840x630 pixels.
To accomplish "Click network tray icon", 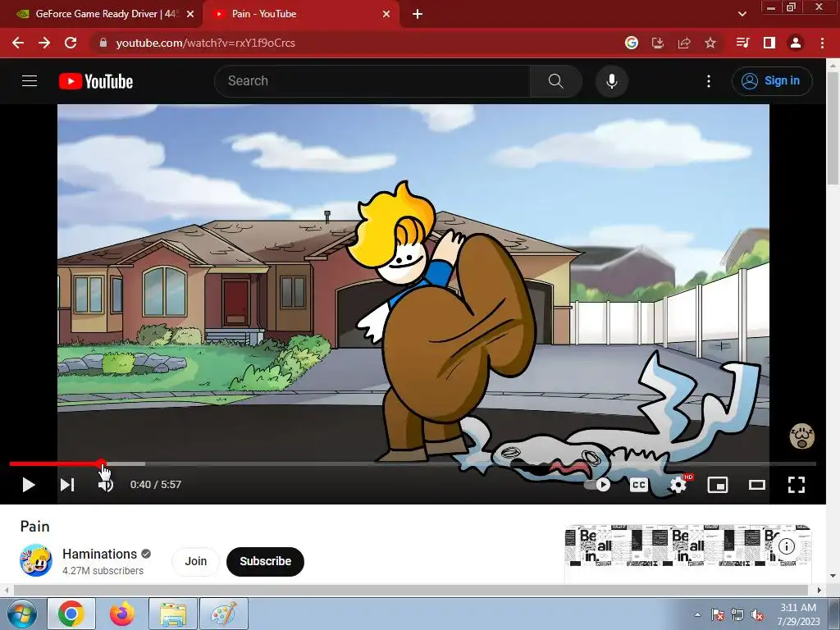I will point(737,615).
